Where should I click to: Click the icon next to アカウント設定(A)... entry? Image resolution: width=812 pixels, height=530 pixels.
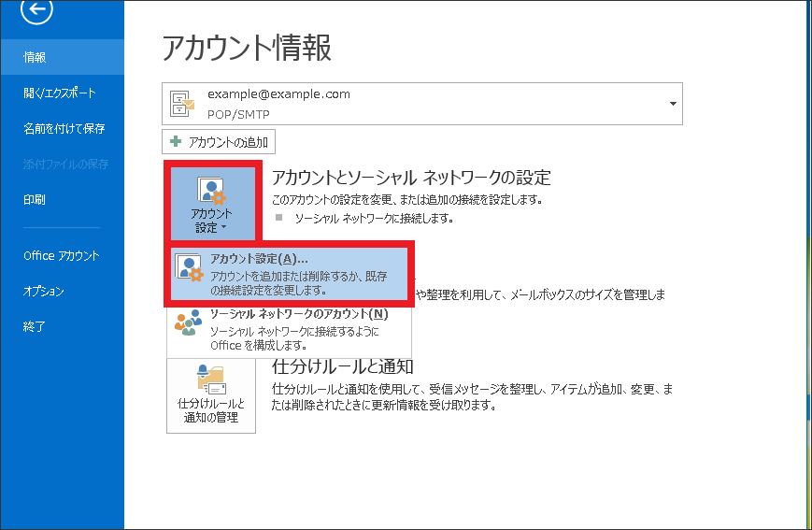(x=191, y=268)
